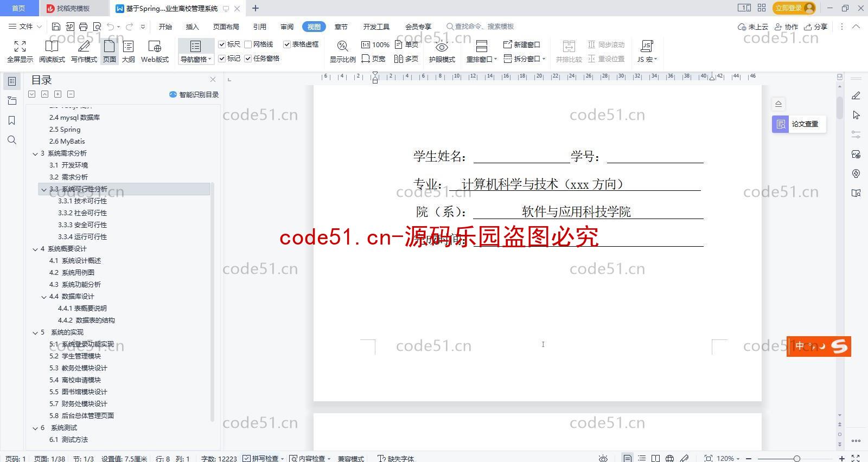Click the 分享 share button
The width and height of the screenshot is (868, 462).
815,27
